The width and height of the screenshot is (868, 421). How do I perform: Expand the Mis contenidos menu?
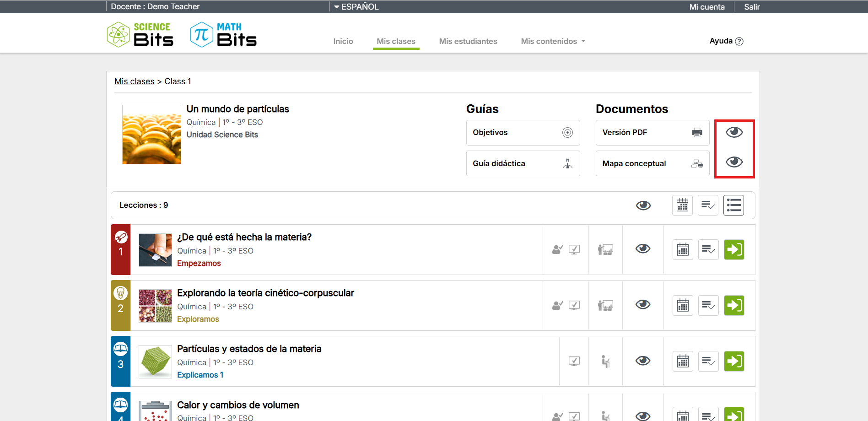(x=553, y=41)
